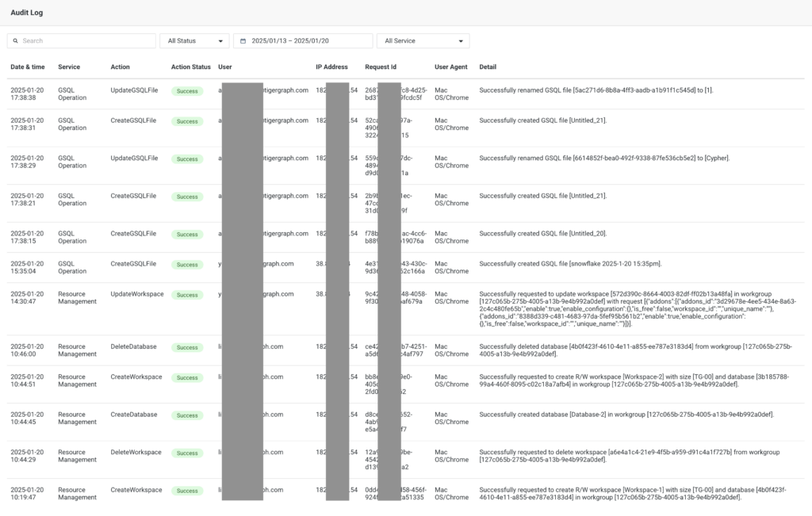The height and width of the screenshot is (516, 812).
Task: Click the Success badge in the 17:38:38 row
Action: [x=187, y=91]
